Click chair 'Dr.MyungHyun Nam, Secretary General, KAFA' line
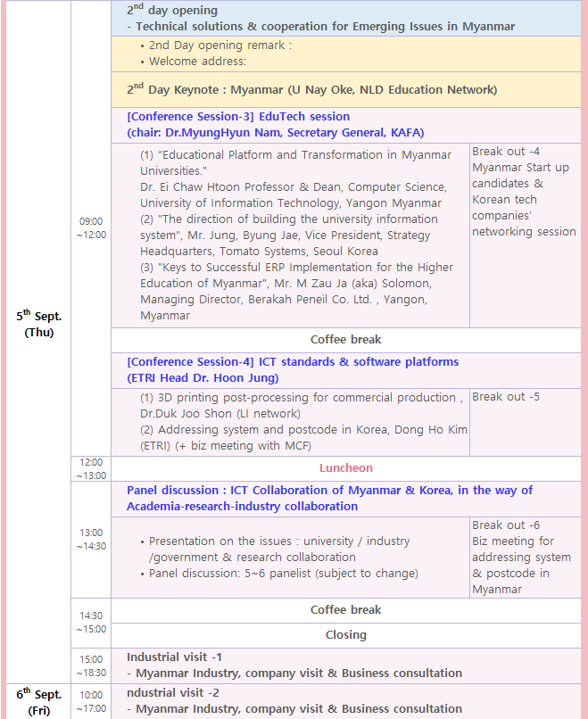Image resolution: width=588 pixels, height=719 pixels. pos(275,133)
